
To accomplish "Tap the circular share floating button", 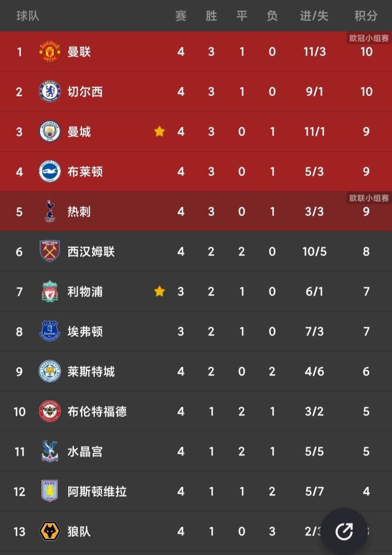I will tap(344, 531).
